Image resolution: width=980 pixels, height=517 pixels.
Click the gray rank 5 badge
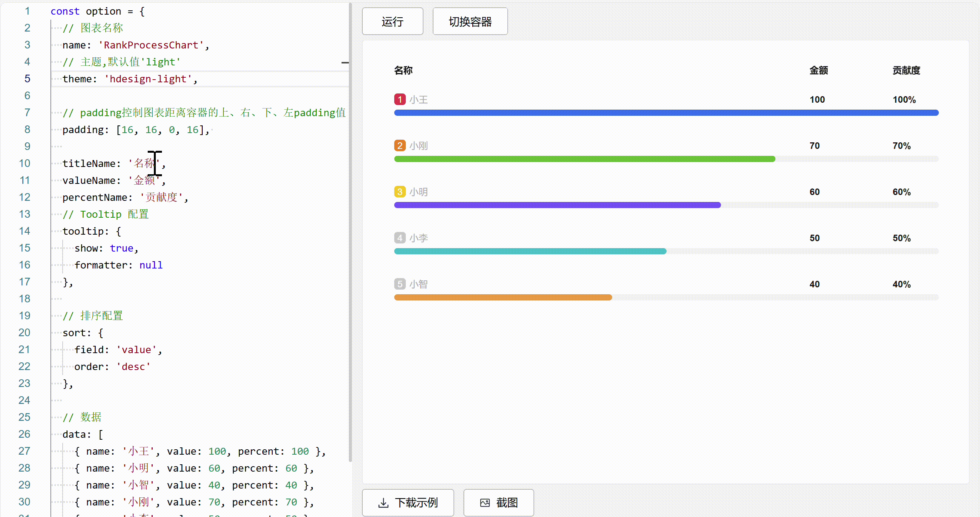400,284
